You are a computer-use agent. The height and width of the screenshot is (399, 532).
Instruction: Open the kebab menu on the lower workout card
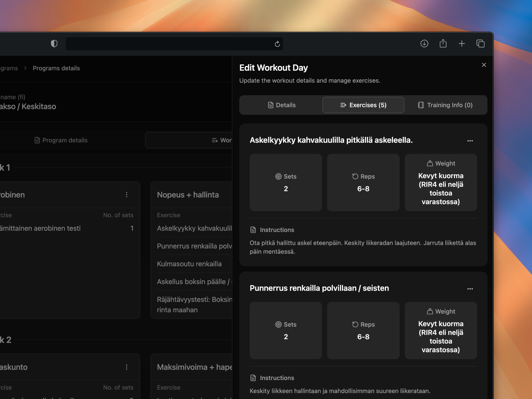[127, 367]
